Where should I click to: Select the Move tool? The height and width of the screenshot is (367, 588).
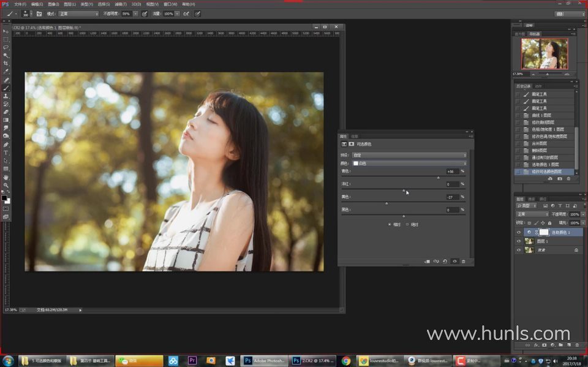6,31
